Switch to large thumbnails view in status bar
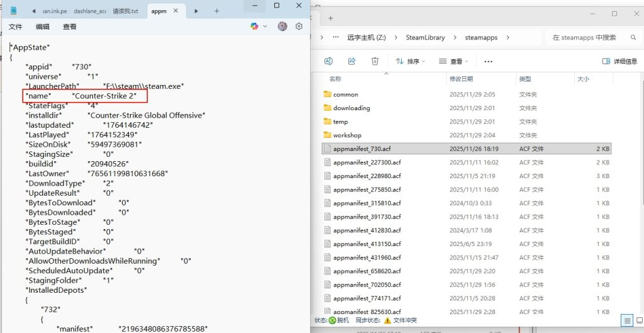 coord(638,320)
